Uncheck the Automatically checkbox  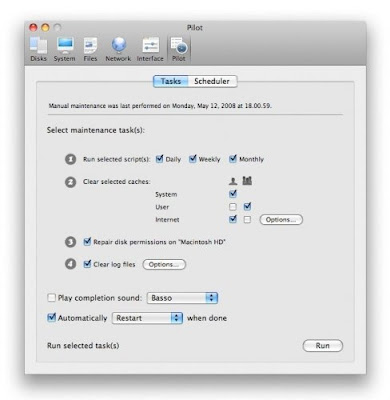coord(52,318)
